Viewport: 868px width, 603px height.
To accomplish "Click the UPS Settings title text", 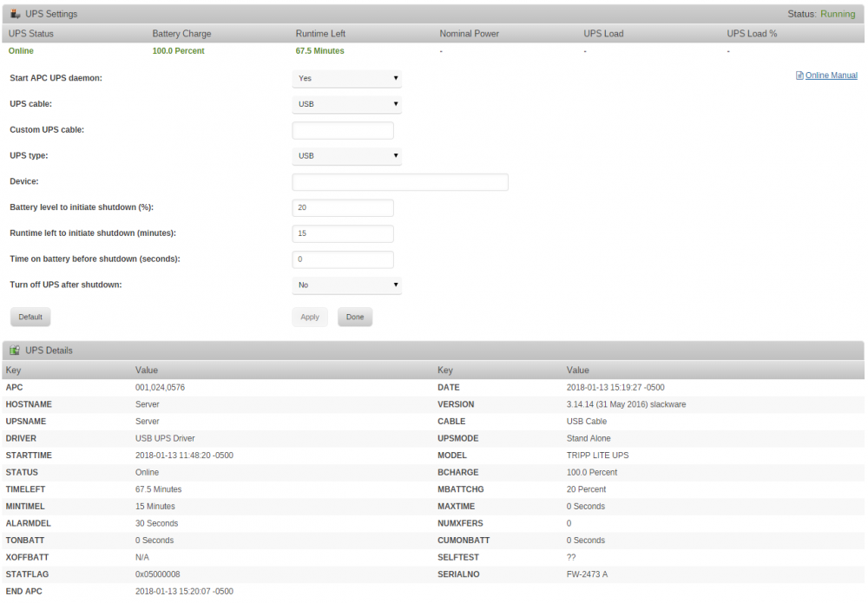I will point(51,14).
